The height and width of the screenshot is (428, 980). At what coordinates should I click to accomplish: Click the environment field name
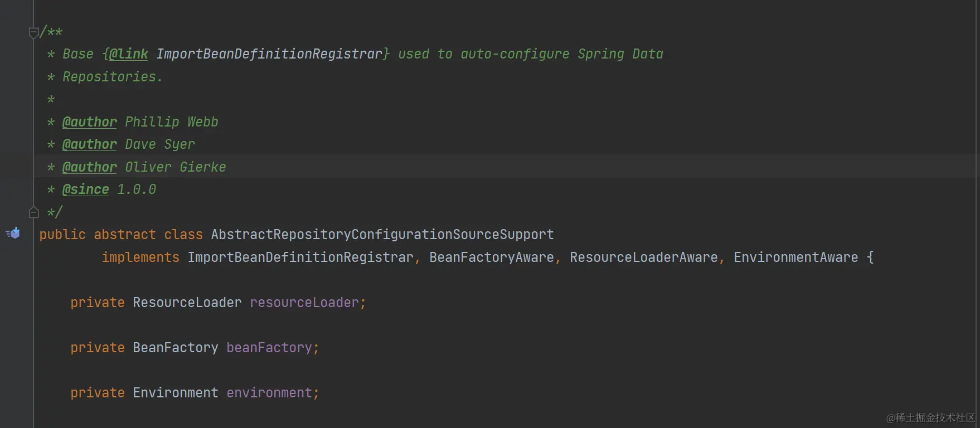pos(269,393)
